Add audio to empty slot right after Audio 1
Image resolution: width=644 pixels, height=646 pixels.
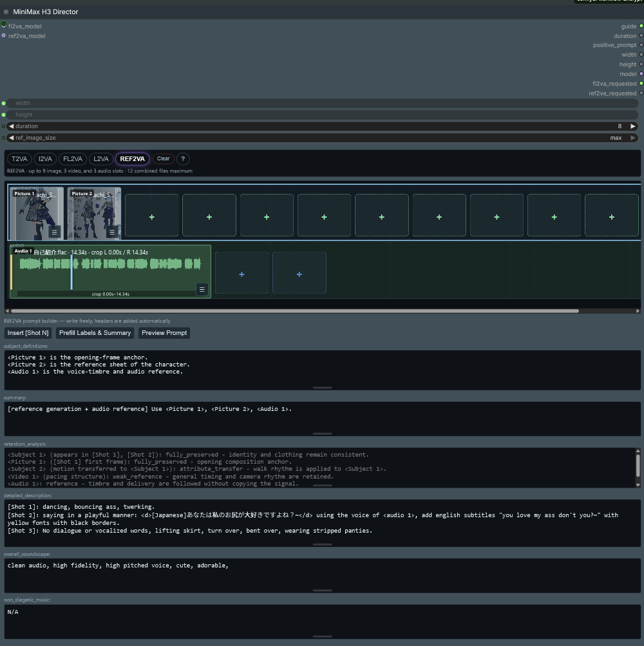pos(242,273)
